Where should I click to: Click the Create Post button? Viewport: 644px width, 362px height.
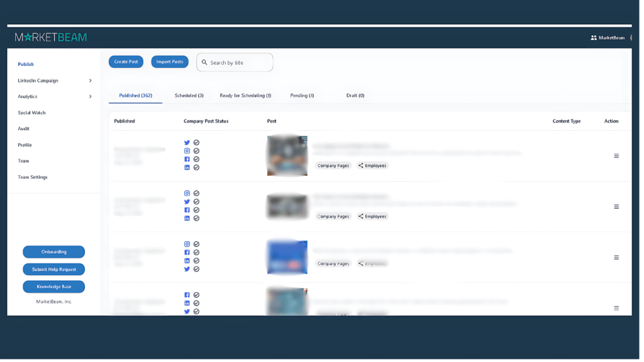pos(126,62)
